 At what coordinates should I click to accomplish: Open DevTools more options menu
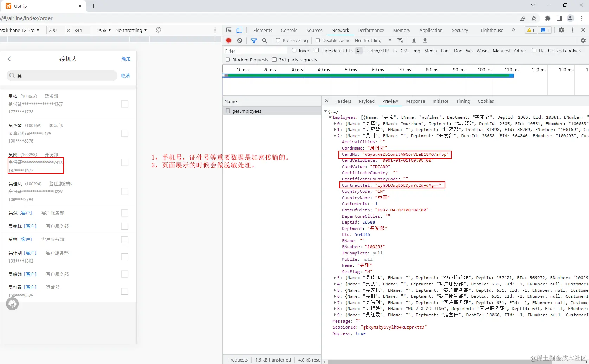pos(572,30)
